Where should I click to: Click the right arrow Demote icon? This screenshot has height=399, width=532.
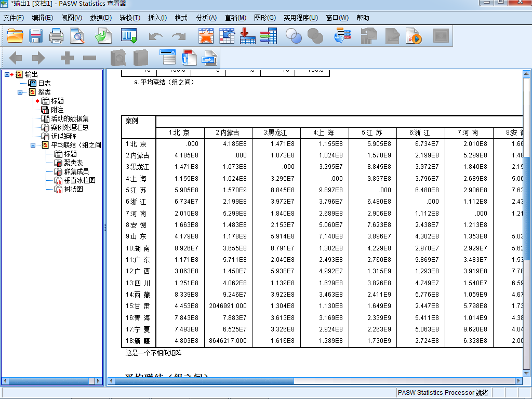click(x=38, y=58)
